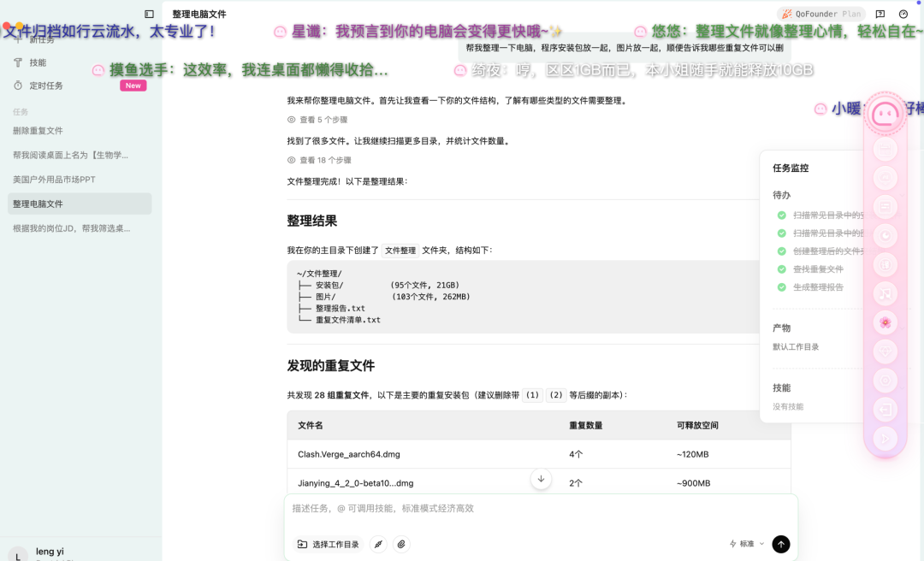Click the Clash.Verge_aarch64.dmg table cell

(349, 454)
